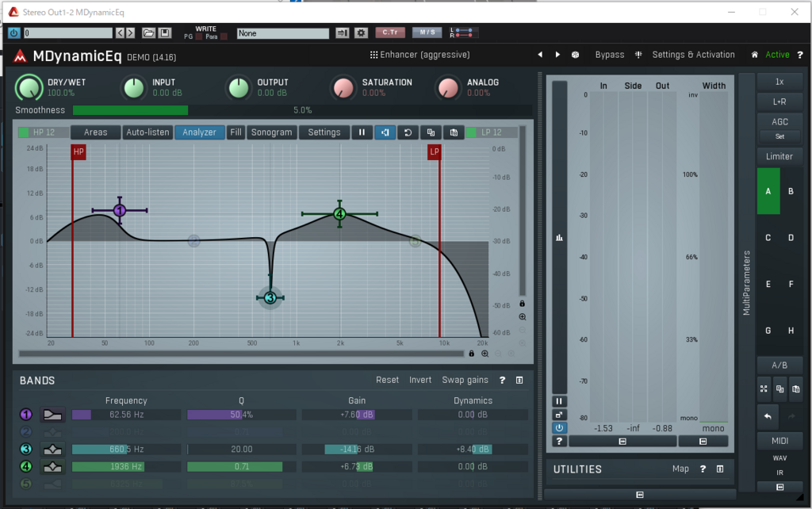812x509 pixels.
Task: Open the host gear settings icon
Action: 361,33
